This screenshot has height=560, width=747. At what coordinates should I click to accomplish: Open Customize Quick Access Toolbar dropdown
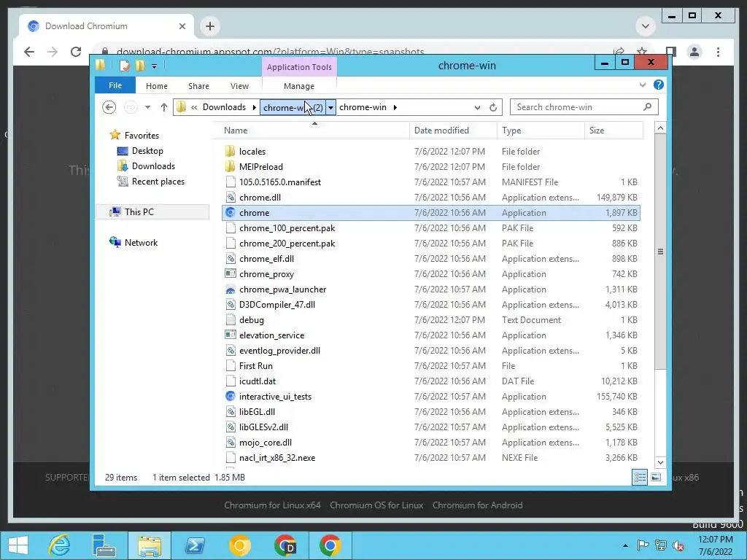point(155,66)
